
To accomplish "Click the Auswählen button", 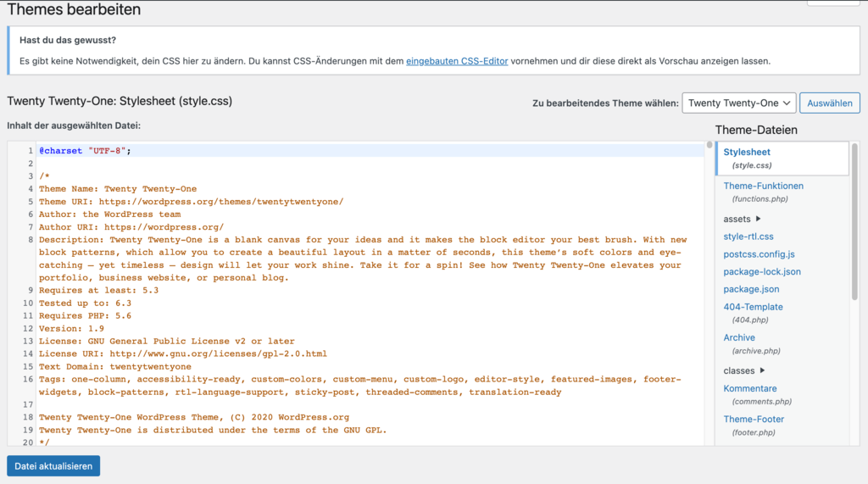I will tap(829, 103).
